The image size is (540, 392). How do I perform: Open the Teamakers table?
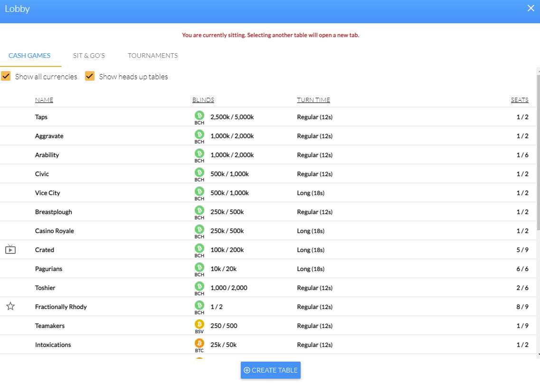[50, 326]
